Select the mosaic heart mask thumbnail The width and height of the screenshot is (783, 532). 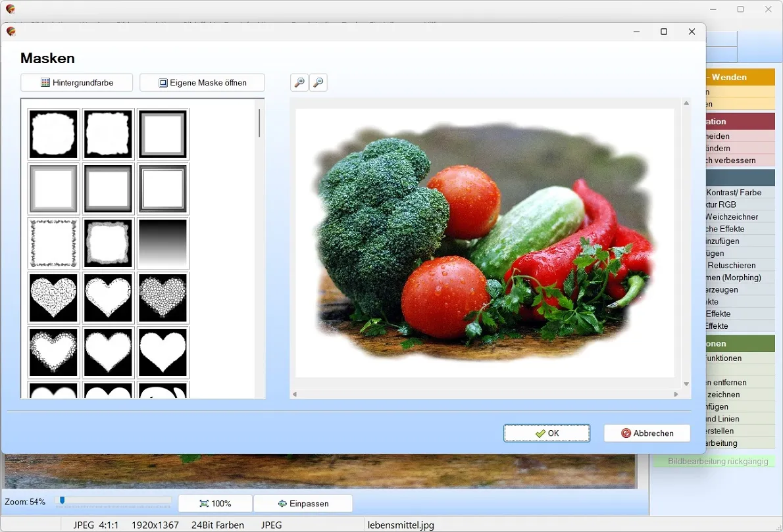pyautogui.click(x=163, y=298)
